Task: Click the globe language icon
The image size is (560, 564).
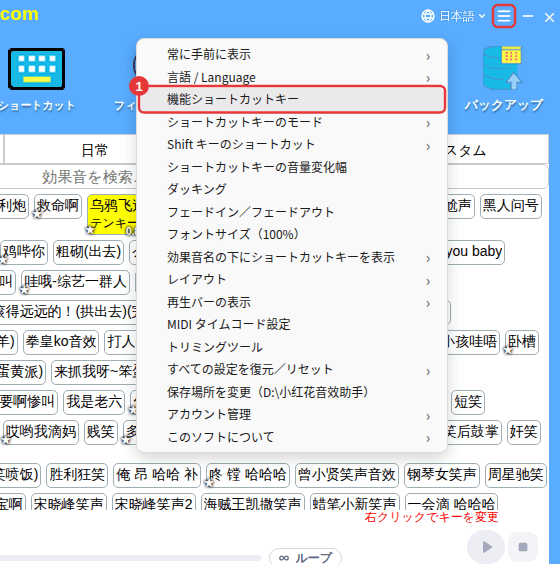Action: (x=428, y=16)
